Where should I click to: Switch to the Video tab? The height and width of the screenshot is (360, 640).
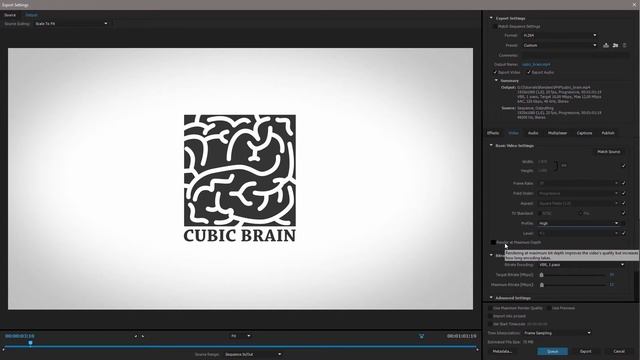513,133
